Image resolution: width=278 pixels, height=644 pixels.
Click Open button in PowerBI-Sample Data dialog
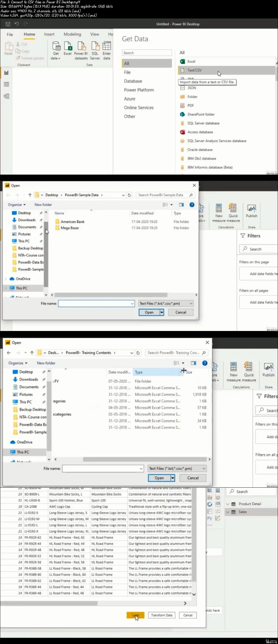149,312
